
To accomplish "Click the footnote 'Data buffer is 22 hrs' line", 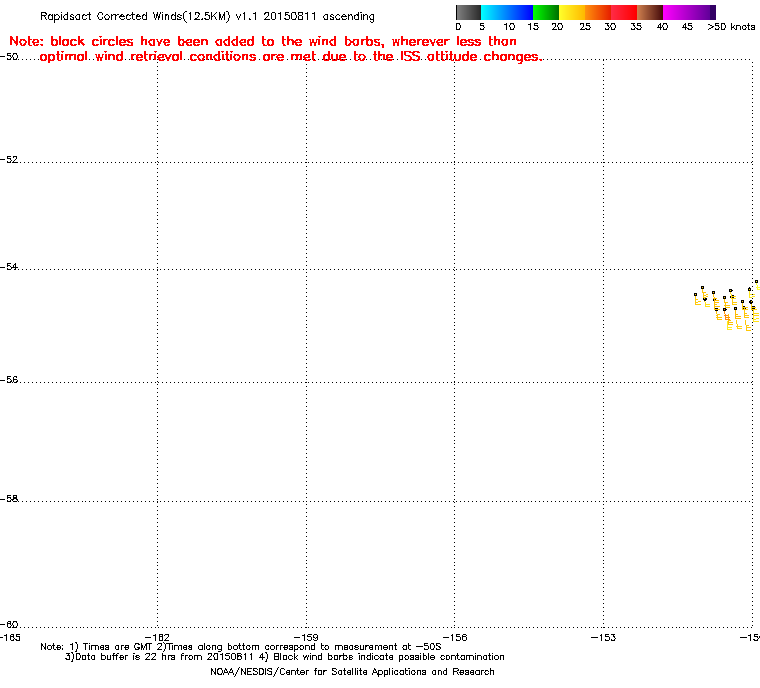I will point(285,657).
